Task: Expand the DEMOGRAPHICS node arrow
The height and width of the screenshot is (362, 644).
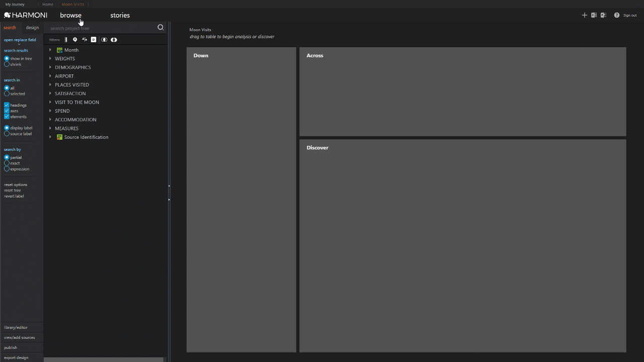Action: [50, 67]
